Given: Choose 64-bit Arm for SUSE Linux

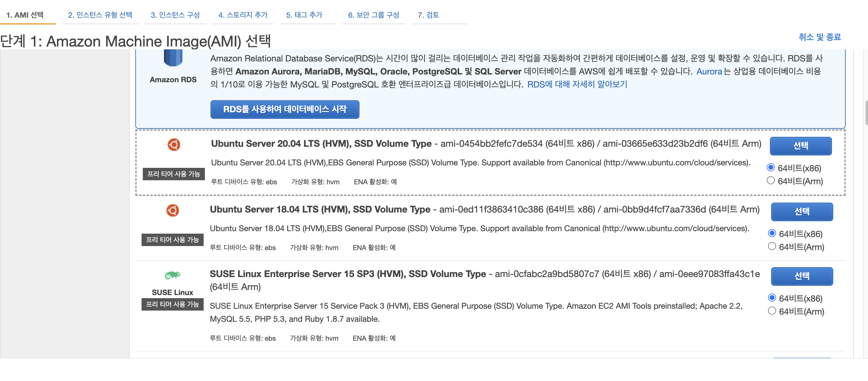Looking at the screenshot, I should click(x=772, y=311).
